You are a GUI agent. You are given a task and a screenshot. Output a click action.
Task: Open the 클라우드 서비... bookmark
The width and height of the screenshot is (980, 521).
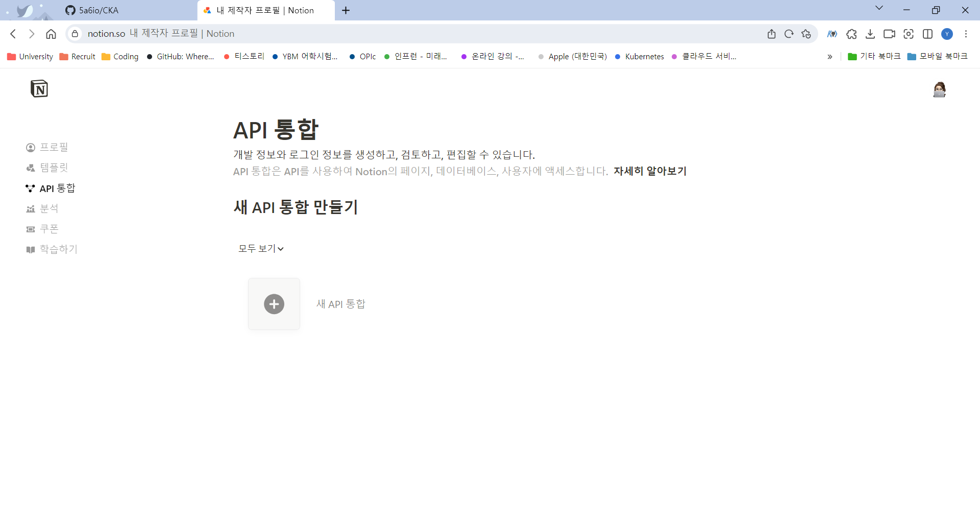704,57
